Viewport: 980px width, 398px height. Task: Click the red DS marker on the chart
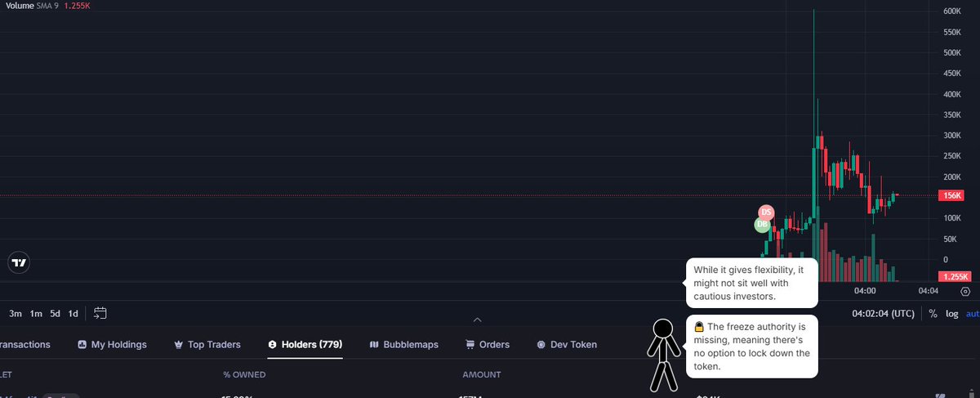pos(766,212)
